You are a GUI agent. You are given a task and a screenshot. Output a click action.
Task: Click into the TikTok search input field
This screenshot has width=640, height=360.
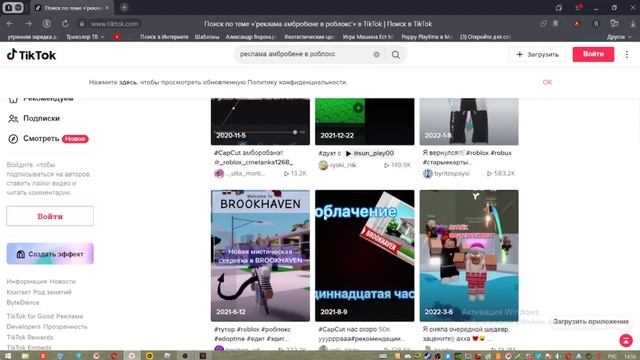[x=304, y=54]
